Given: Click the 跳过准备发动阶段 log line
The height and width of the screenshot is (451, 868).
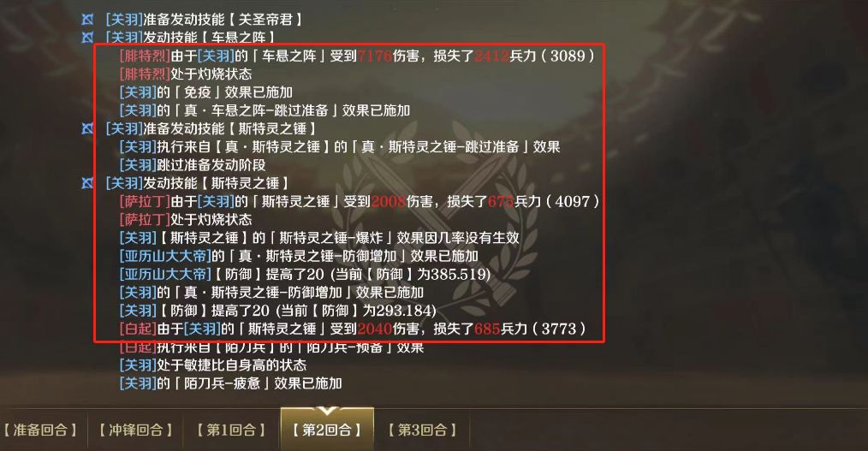Looking at the screenshot, I should (193, 165).
